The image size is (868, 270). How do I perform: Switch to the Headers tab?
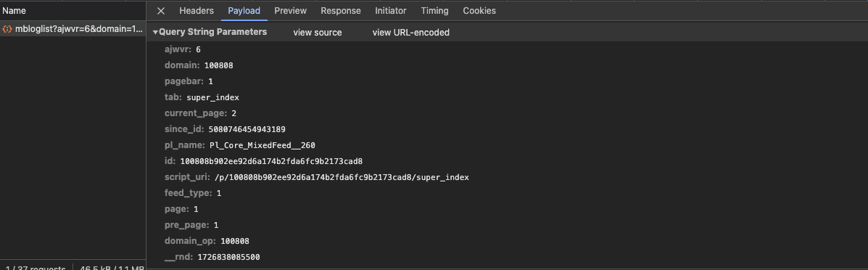pos(197,11)
